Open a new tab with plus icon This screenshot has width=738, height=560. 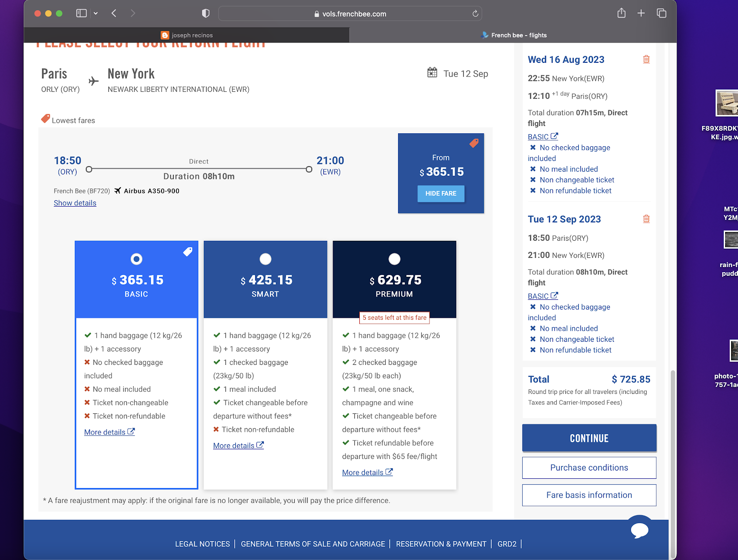coord(641,13)
